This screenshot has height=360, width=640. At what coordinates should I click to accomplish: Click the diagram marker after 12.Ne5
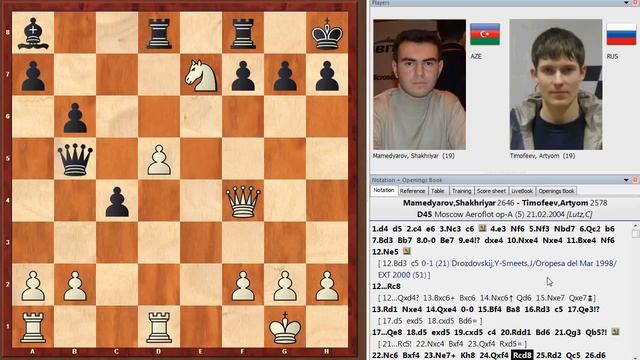(407, 251)
